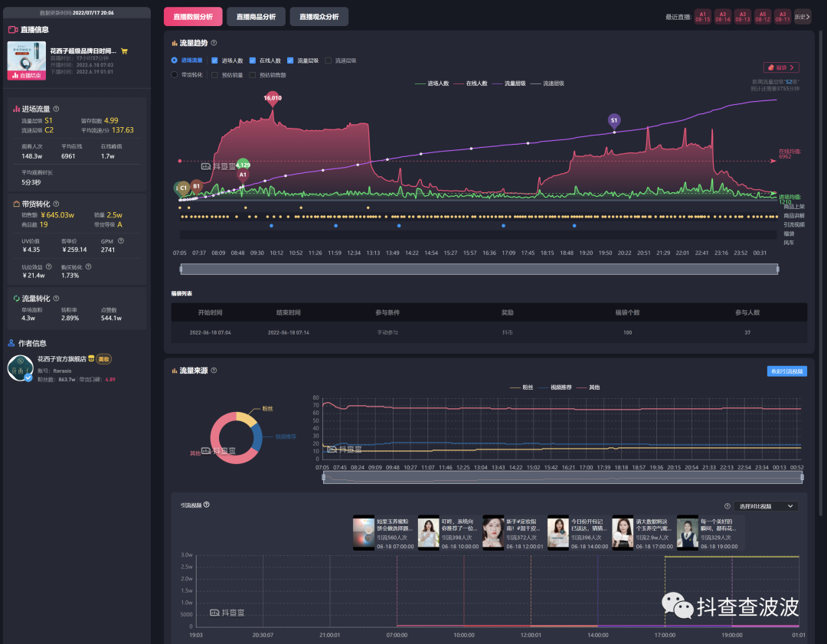Click the 直播信息 camera icon

pyautogui.click(x=13, y=30)
